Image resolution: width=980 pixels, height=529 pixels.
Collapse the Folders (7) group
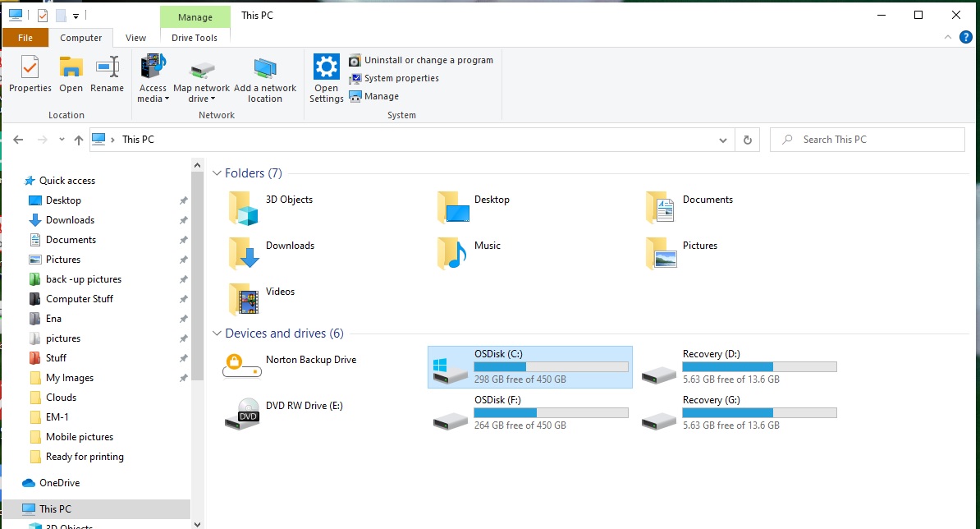click(x=217, y=173)
